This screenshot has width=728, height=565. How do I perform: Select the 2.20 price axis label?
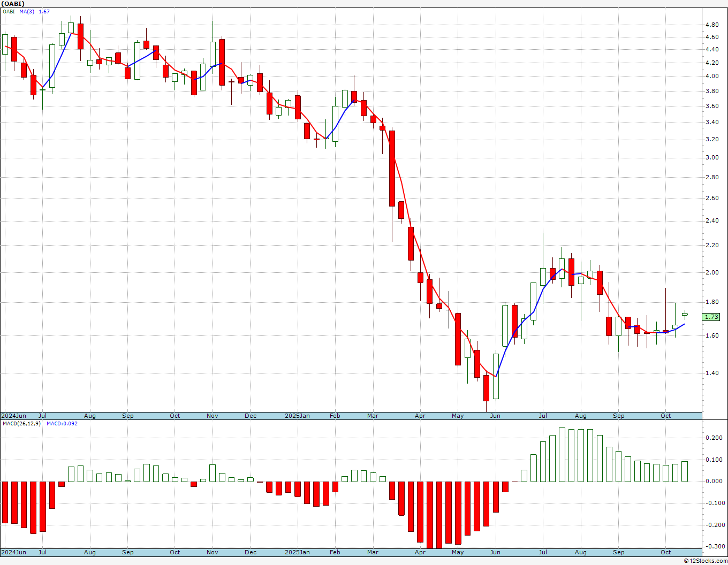[712, 245]
